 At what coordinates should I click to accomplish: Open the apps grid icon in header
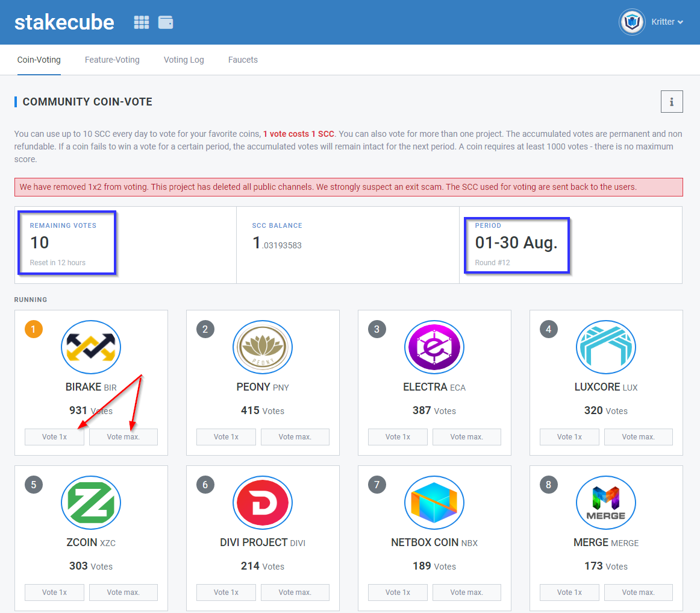(142, 22)
